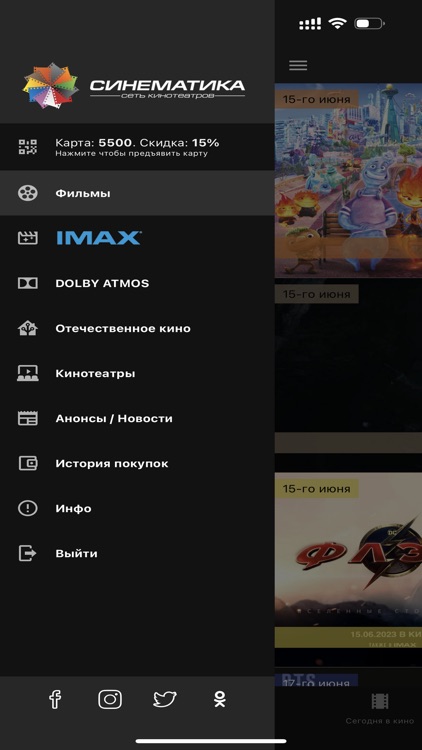The image size is (422, 750).
Task: Click the battery status icon
Action: click(x=369, y=23)
